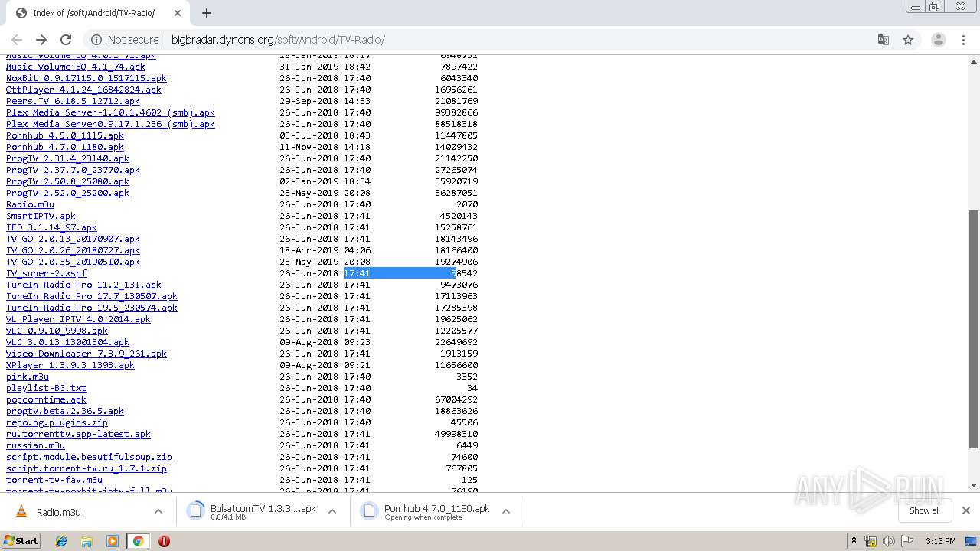Open pink.m3u playlist link
Viewport: 980px width, 551px height.
[28, 377]
